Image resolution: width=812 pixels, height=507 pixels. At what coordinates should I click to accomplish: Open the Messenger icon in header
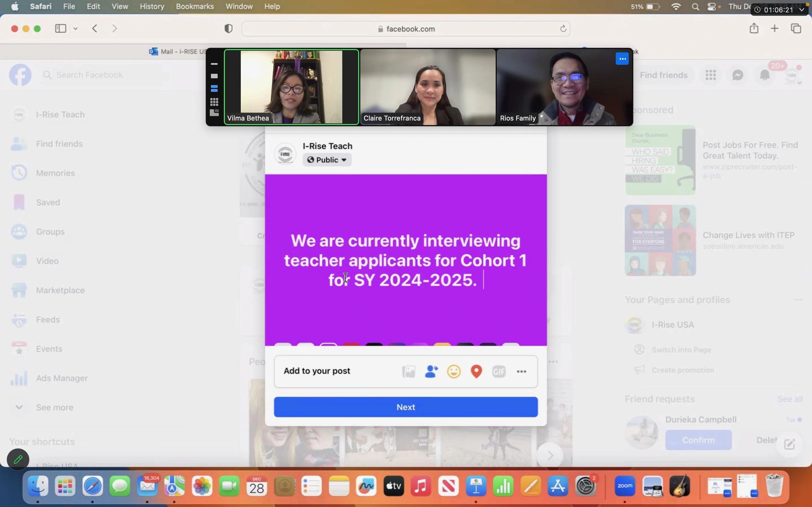(x=737, y=75)
